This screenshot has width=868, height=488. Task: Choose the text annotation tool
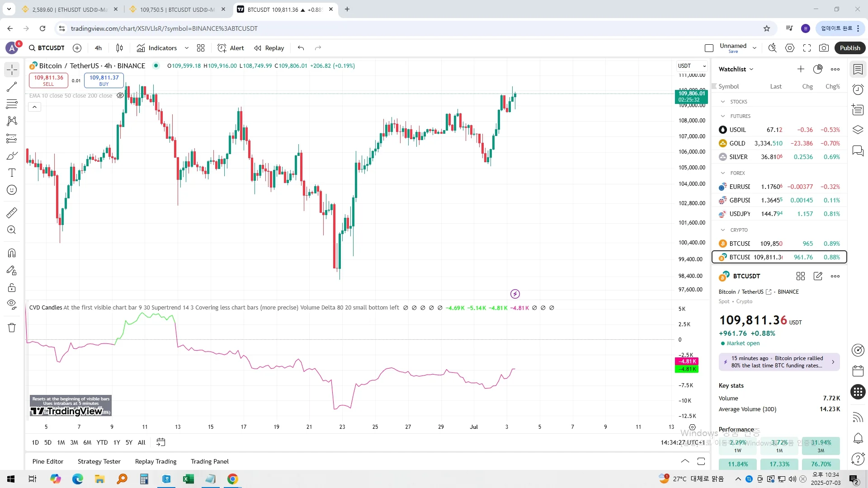click(x=12, y=173)
